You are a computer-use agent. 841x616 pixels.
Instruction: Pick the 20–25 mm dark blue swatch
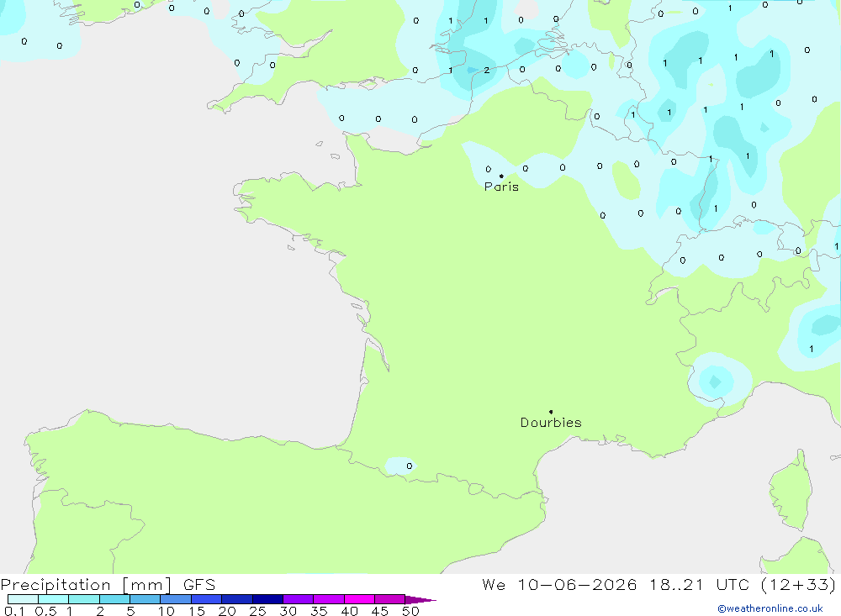click(236, 599)
